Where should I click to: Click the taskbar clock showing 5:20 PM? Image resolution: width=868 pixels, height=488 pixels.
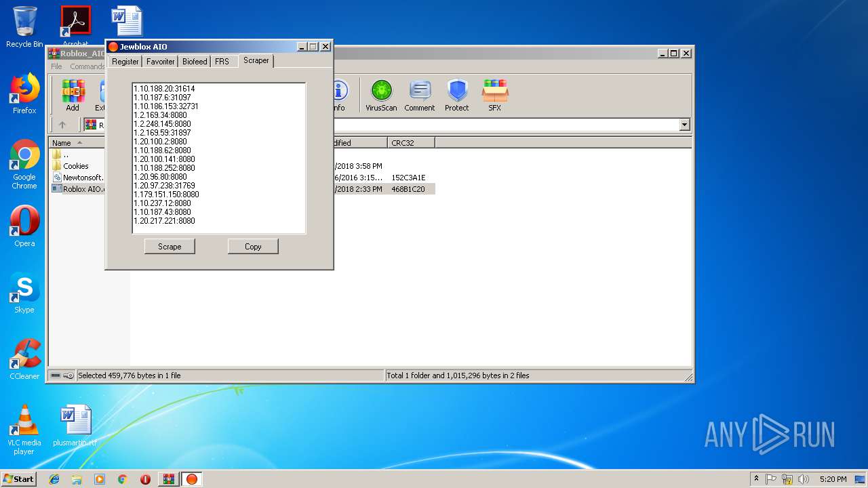pos(832,479)
